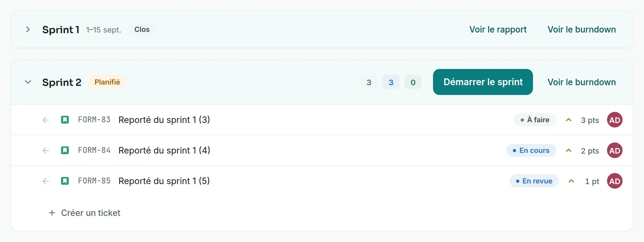The image size is (644, 242).
Task: Click the 3 pts estimate on FORM-83
Action: coord(590,120)
